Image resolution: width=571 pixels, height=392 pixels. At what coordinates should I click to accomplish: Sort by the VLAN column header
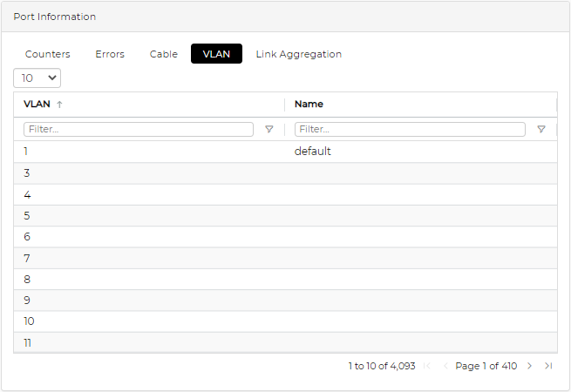pyautogui.click(x=37, y=105)
